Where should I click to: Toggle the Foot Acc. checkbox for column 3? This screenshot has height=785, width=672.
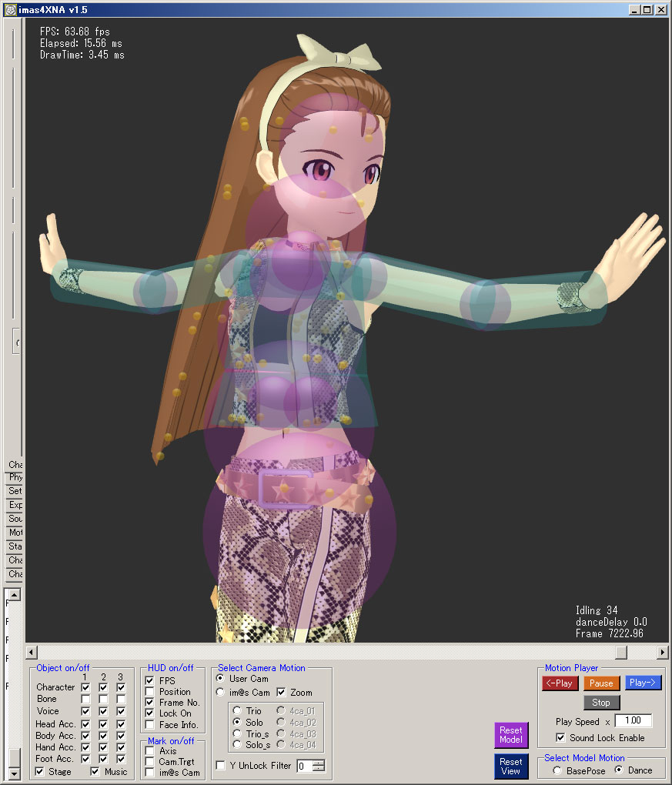point(121,759)
